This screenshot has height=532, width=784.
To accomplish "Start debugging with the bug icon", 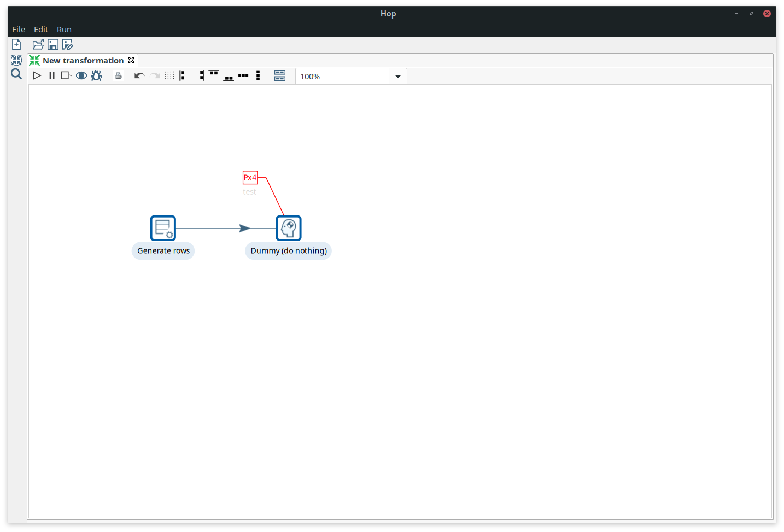I will (96, 76).
